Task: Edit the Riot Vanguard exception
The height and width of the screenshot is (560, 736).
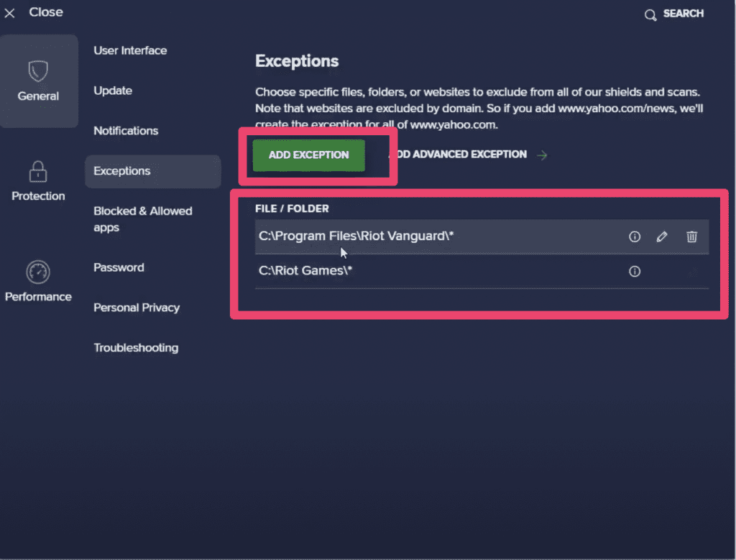Action: pos(662,237)
